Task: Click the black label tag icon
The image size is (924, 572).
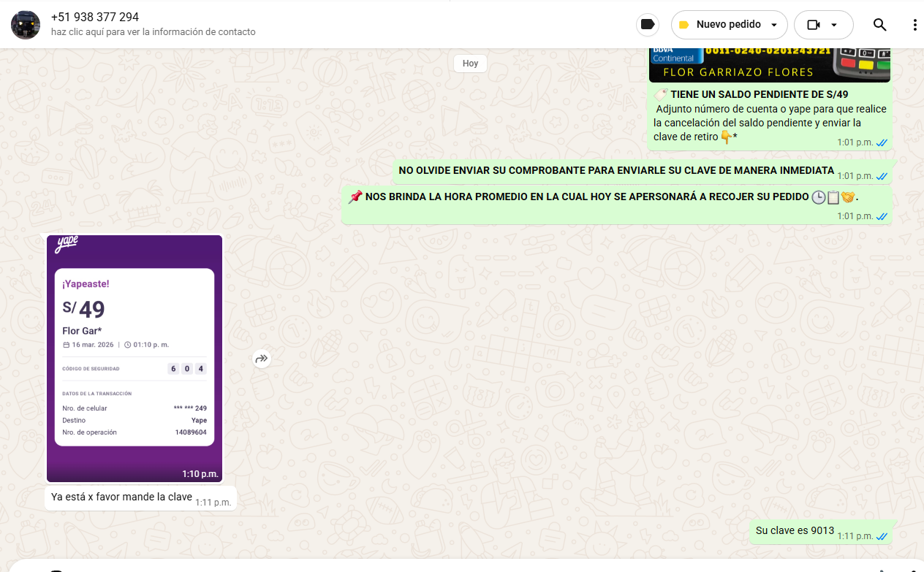Action: [647, 25]
